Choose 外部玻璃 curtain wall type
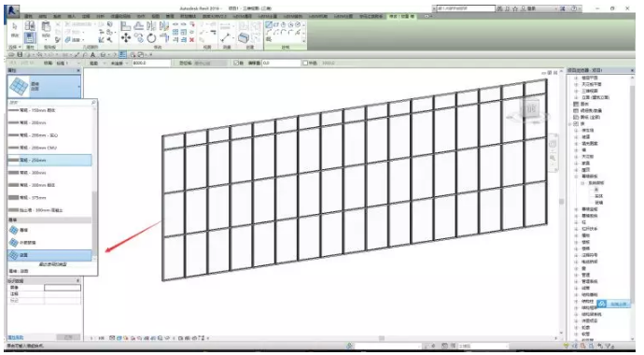644x355 pixels. tap(49, 243)
